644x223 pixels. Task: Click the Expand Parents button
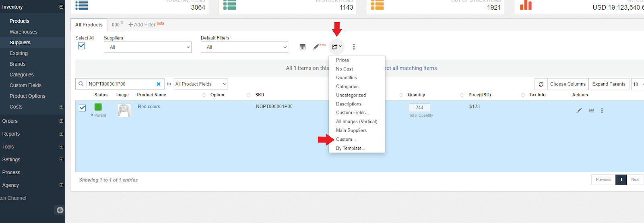coord(609,84)
